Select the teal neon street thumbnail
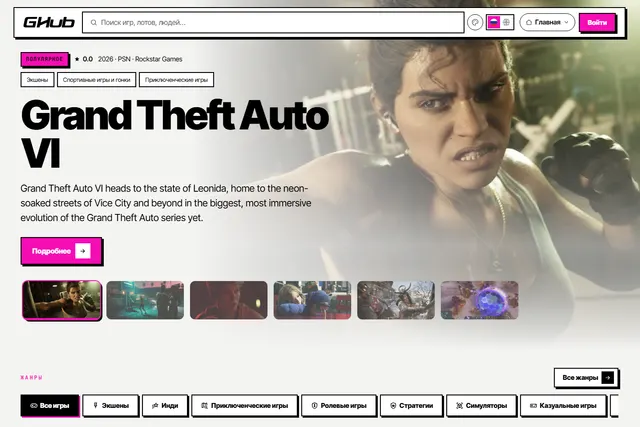 145,300
